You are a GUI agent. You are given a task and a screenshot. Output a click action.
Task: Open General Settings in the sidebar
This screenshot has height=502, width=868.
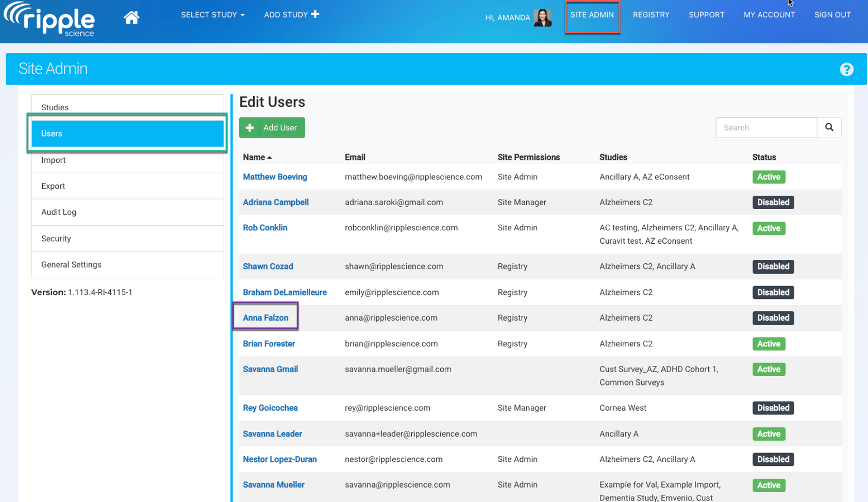[x=127, y=265]
